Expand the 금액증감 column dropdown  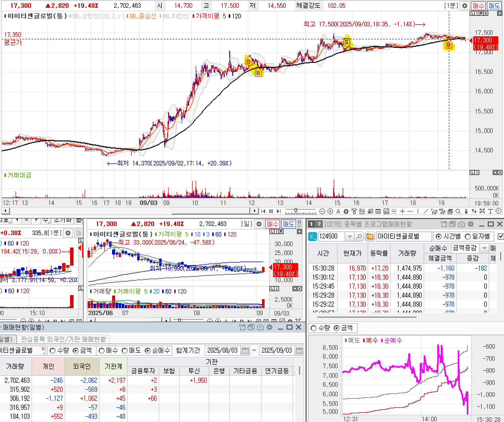pyautogui.click(x=484, y=248)
